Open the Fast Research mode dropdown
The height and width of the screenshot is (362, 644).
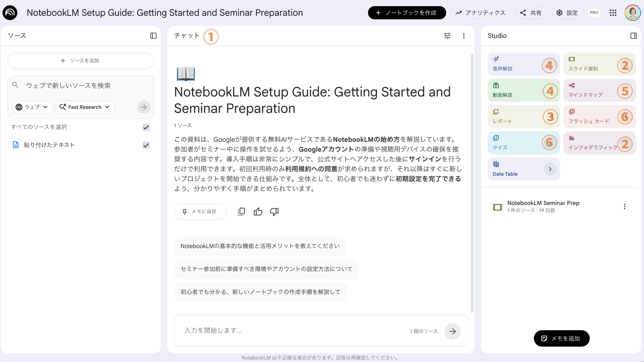tap(85, 107)
